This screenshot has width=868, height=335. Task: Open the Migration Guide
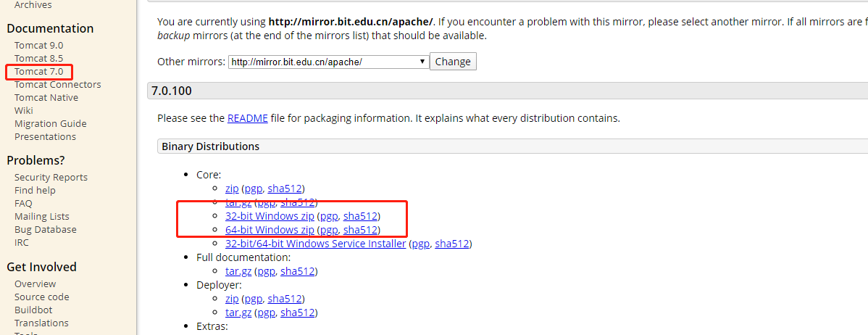coord(50,124)
